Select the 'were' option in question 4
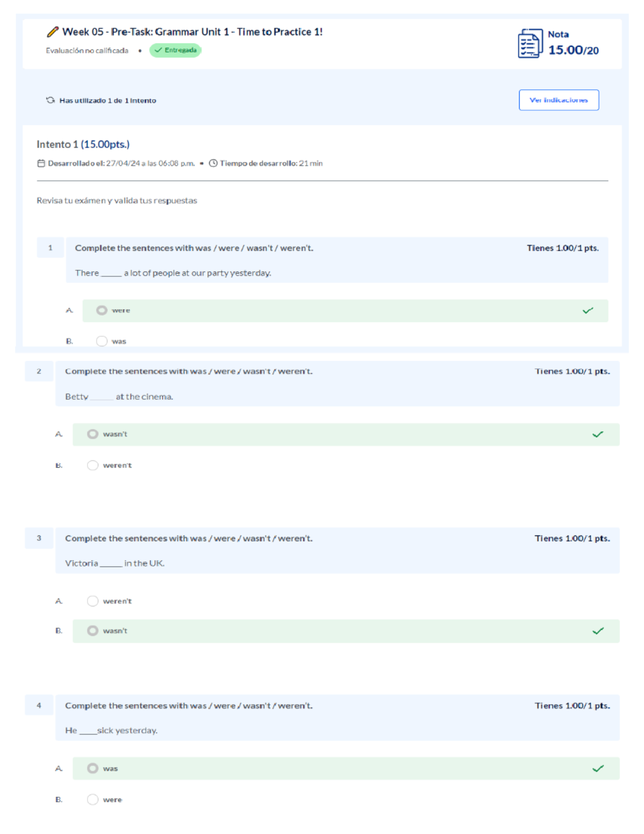The width and height of the screenshot is (644, 834). (x=93, y=799)
